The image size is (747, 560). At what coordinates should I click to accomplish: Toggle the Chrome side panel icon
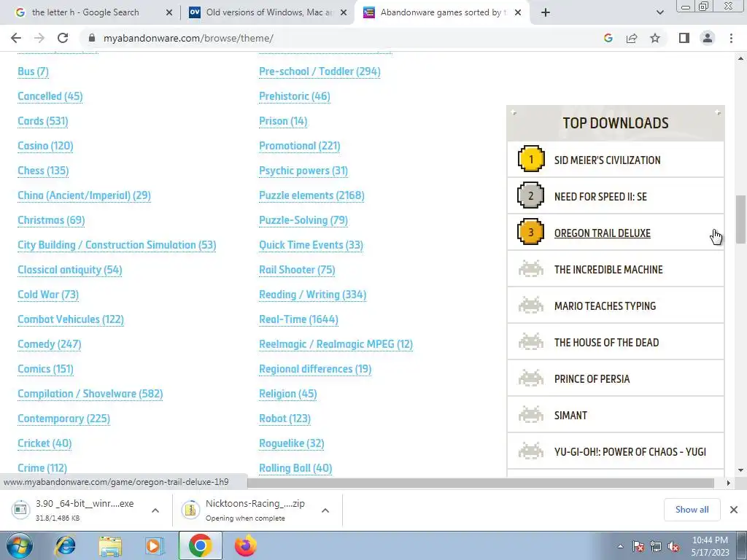click(x=684, y=38)
